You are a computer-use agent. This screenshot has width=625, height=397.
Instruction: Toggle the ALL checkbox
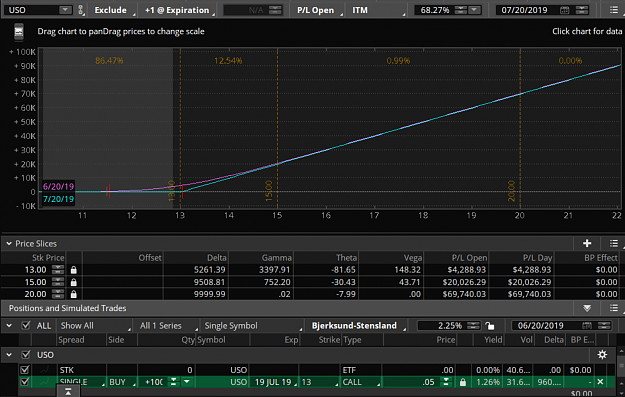(x=26, y=326)
